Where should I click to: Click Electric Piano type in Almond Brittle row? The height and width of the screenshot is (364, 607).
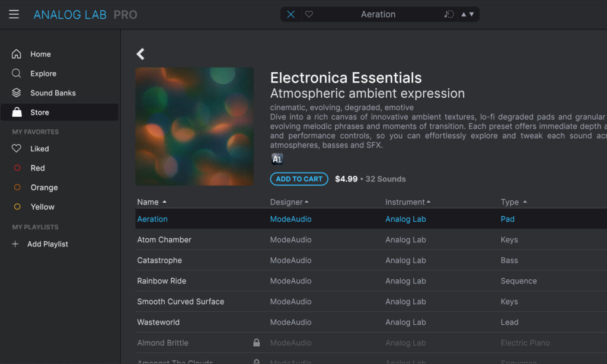point(525,343)
